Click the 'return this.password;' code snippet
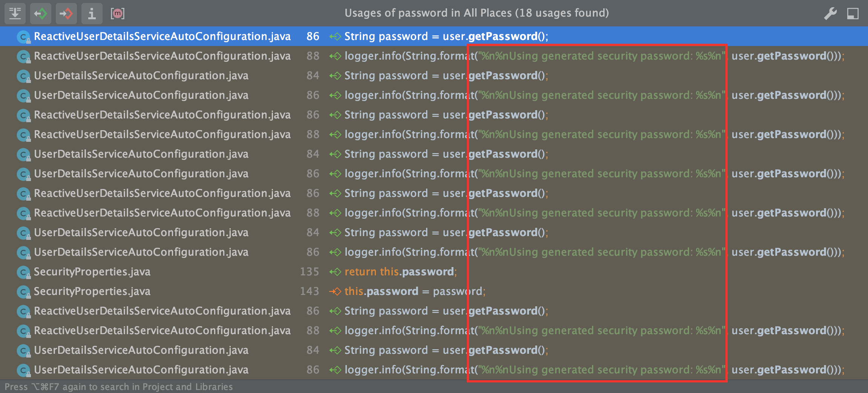The image size is (868, 393). pyautogui.click(x=400, y=272)
